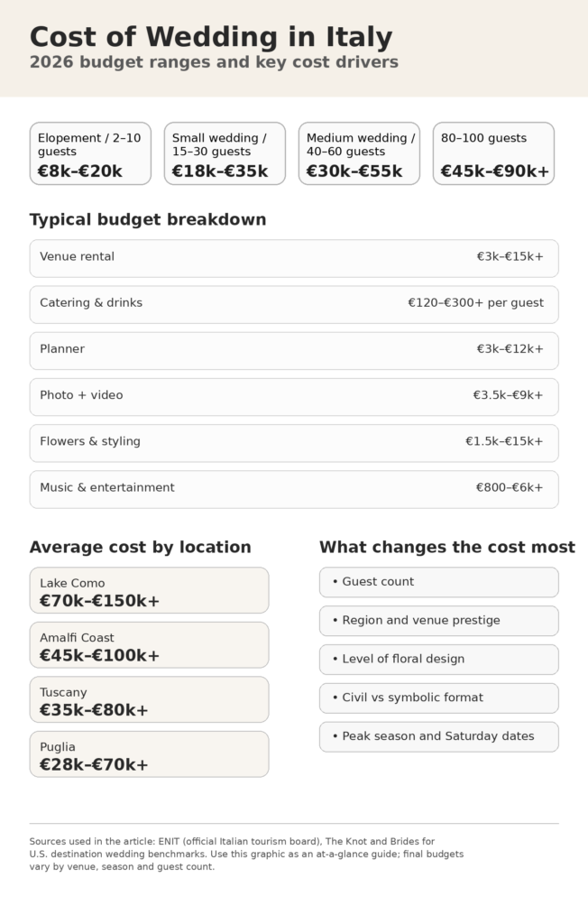Select the Music & entertainment row
The height and width of the screenshot is (924, 588).
pos(294,488)
